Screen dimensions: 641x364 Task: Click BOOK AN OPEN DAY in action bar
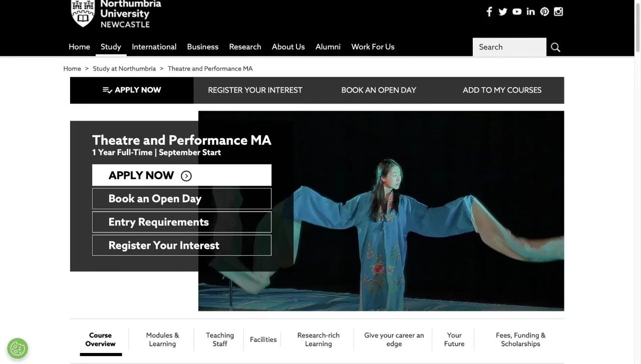click(x=379, y=90)
